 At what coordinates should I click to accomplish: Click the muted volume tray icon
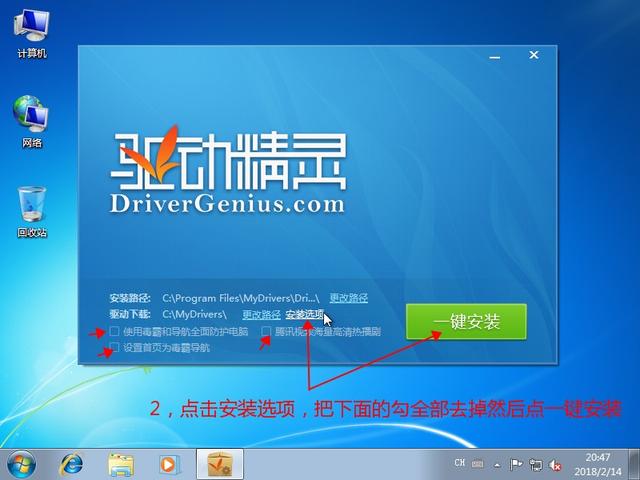click(x=555, y=464)
